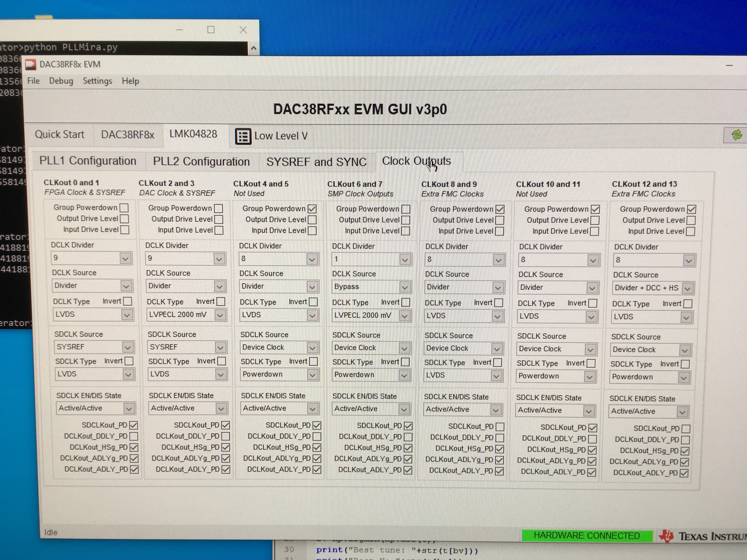Click scroll up arrow in command prompt window
The height and width of the screenshot is (560, 747).
254,48
